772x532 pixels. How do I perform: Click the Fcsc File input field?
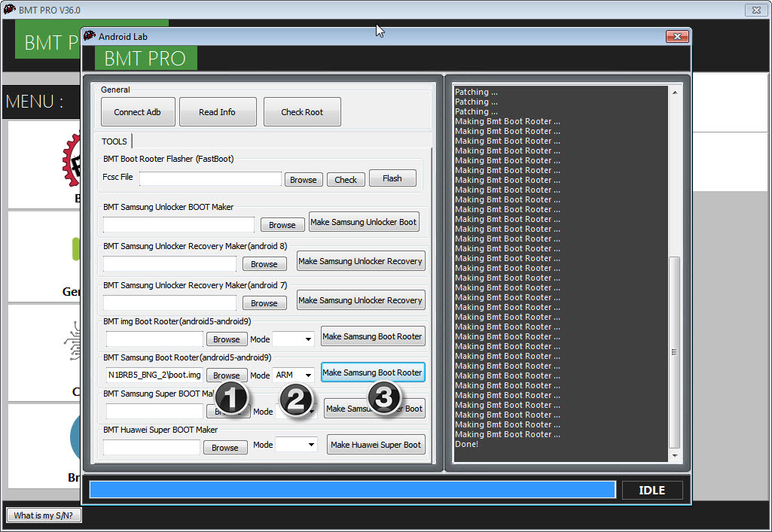tap(210, 179)
